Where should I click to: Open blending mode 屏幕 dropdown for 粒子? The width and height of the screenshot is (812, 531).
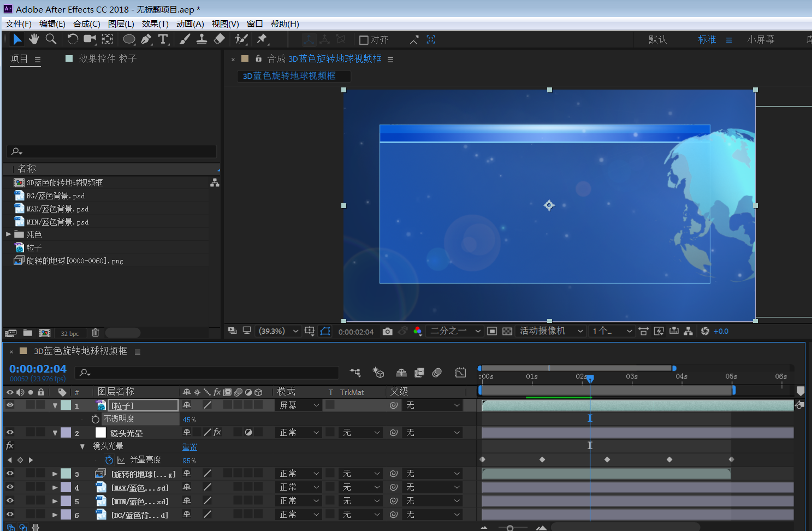(299, 405)
